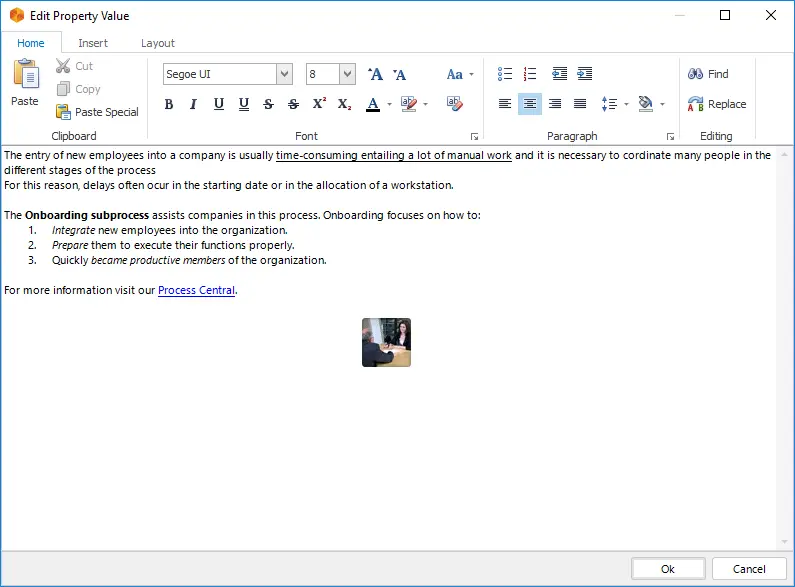Click underlined 'time-consuming' text
795x587 pixels.
[x=316, y=155]
